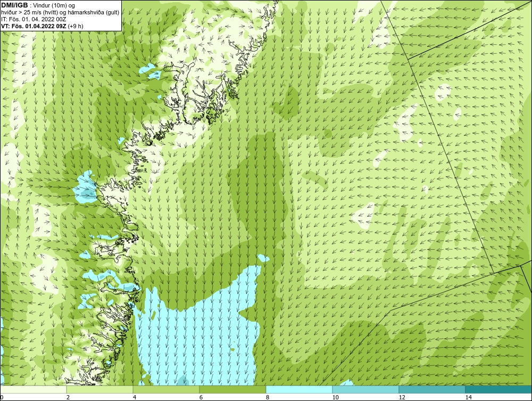
Task: Click the 8–10 m/s light cyan band
Action: tap(299, 389)
